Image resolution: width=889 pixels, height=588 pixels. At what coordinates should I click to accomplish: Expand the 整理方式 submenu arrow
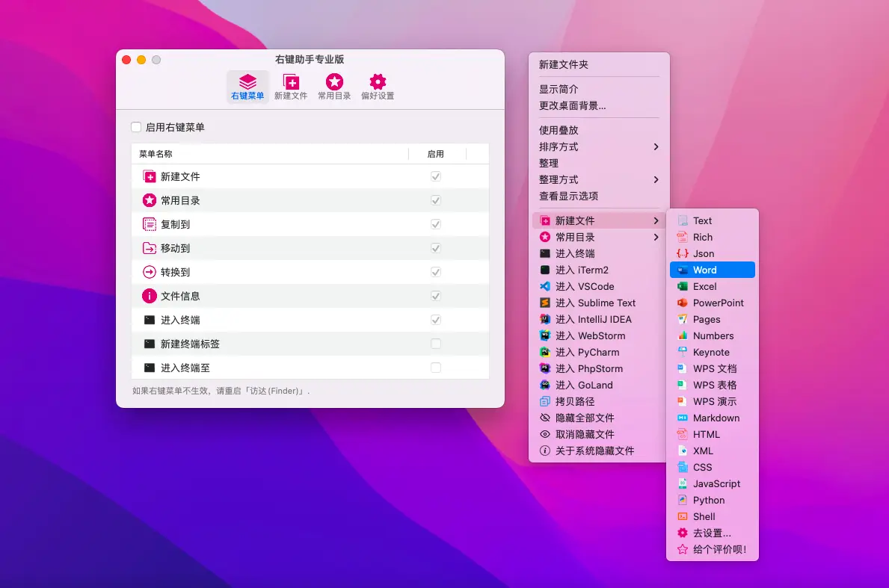click(656, 179)
